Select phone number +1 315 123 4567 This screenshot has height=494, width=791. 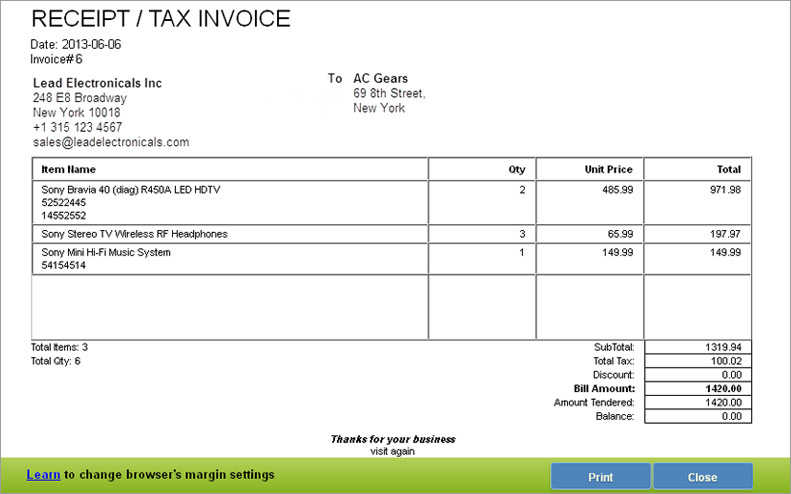point(77,127)
